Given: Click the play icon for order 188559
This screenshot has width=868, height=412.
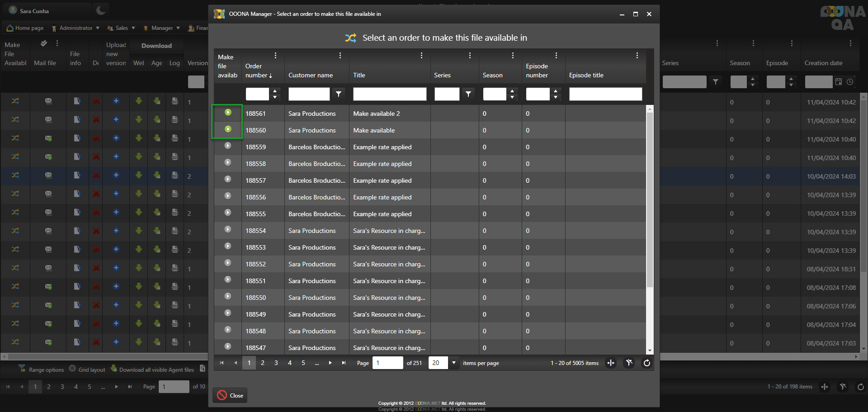Looking at the screenshot, I should point(228,146).
